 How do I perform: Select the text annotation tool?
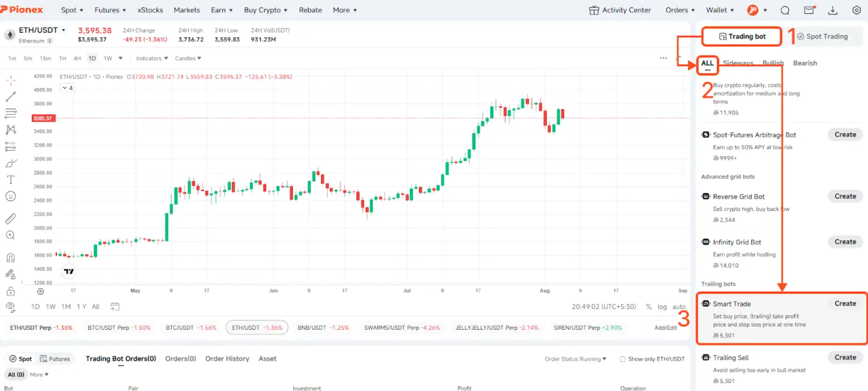pyautogui.click(x=11, y=179)
